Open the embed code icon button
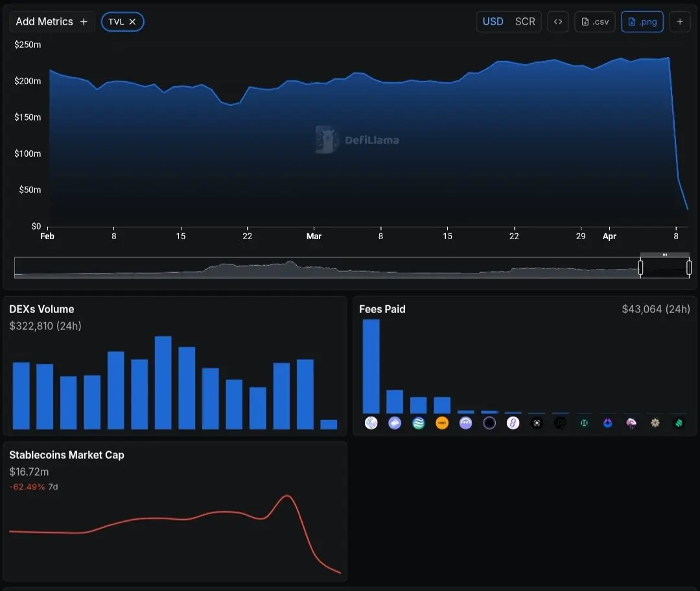Screen dimensions: 700x591 click(x=558, y=22)
